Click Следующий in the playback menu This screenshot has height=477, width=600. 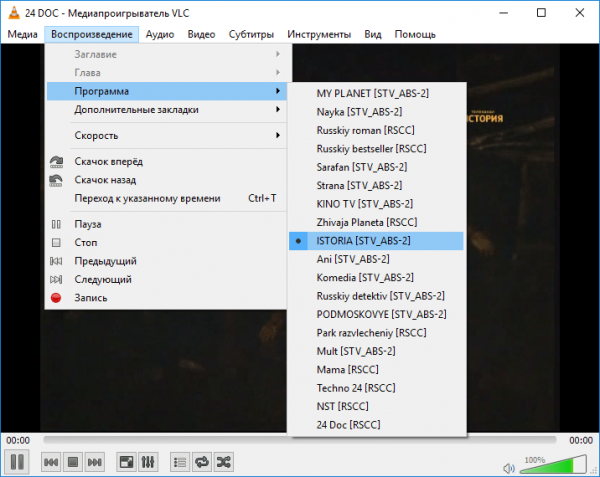click(x=166, y=279)
